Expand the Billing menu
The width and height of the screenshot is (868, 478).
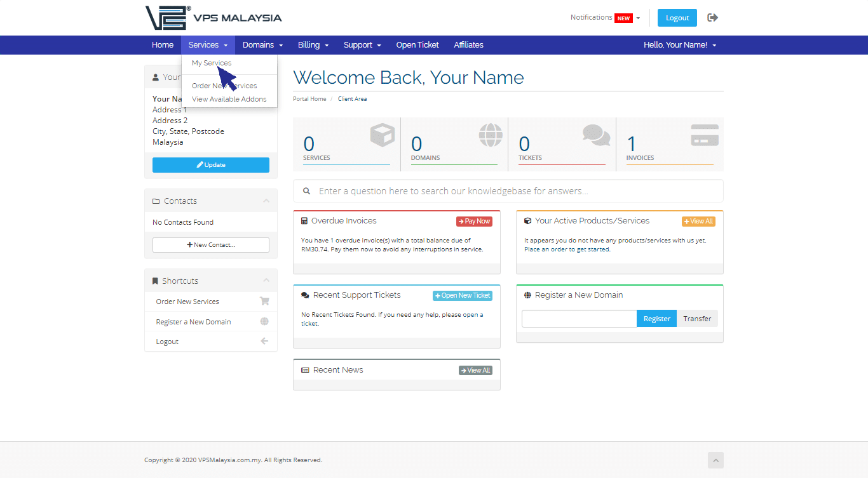(x=313, y=45)
